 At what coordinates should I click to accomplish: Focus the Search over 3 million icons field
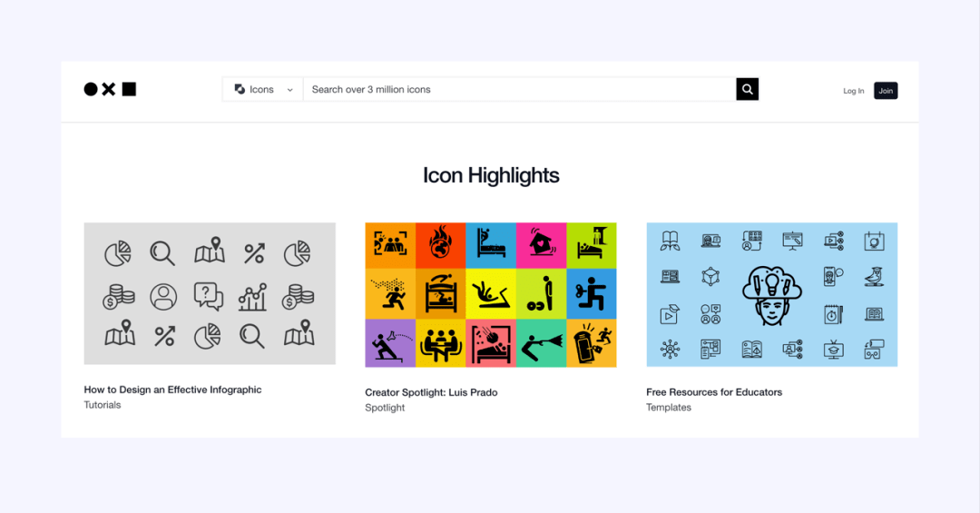point(519,90)
